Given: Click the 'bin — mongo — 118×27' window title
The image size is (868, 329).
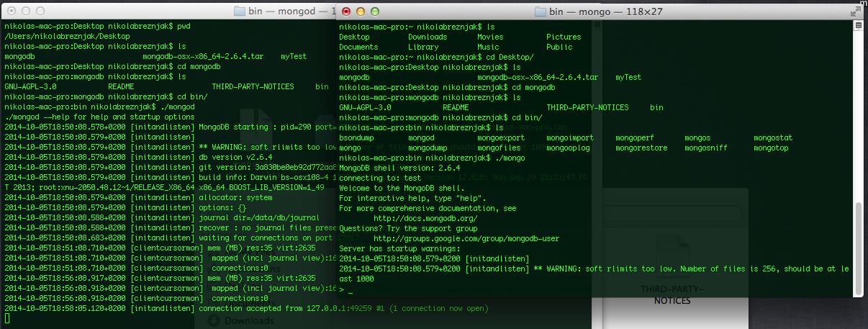Looking at the screenshot, I should (606, 12).
